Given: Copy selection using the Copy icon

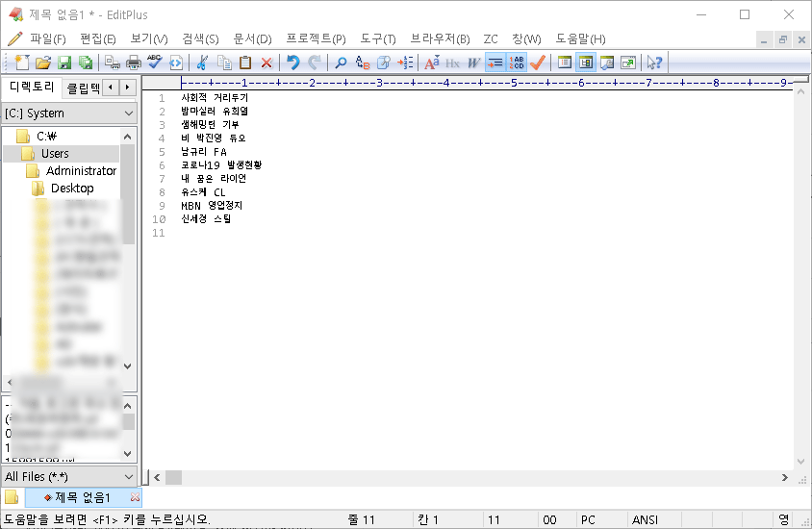Looking at the screenshot, I should click(x=224, y=63).
